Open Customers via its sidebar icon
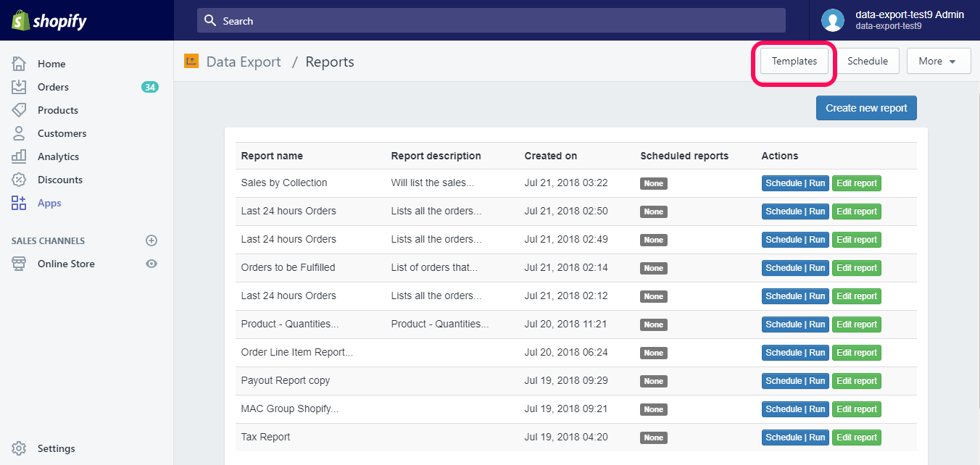Viewport: 980px width, 465px height. click(x=19, y=133)
